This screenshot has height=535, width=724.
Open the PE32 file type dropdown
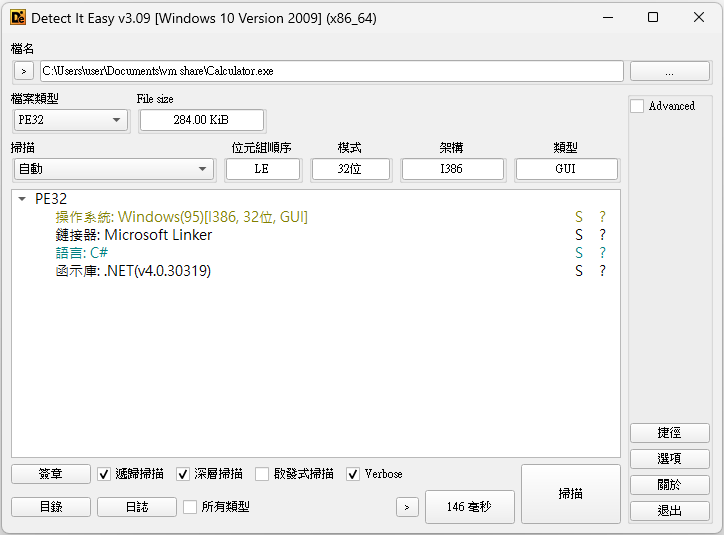click(x=70, y=120)
